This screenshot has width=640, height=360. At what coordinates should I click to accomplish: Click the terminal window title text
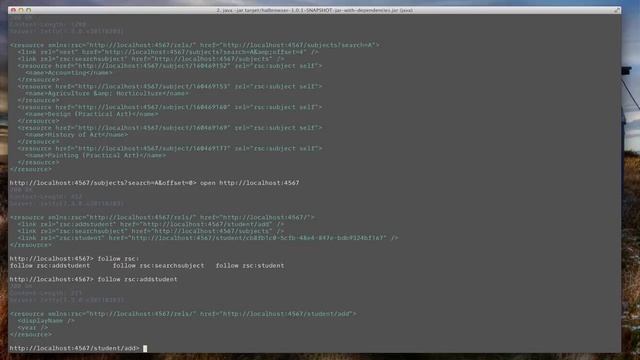pos(314,10)
